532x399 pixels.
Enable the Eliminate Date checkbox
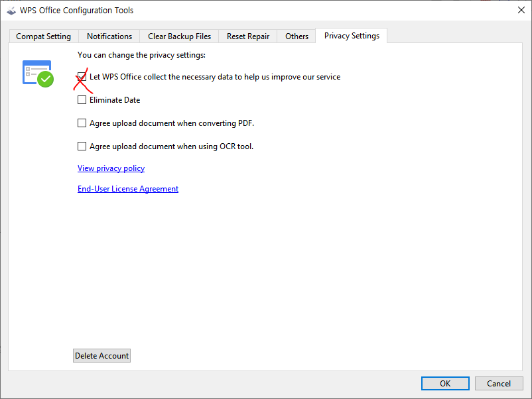tap(82, 99)
